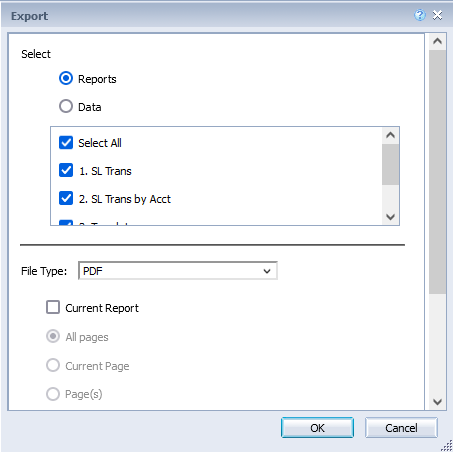Open the help question mark icon
This screenshot has height=453, width=453.
(420, 15)
